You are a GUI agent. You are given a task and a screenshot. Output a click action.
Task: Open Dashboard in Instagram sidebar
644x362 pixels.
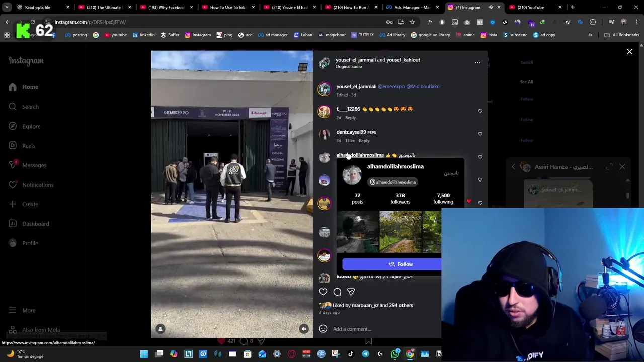pos(29,224)
